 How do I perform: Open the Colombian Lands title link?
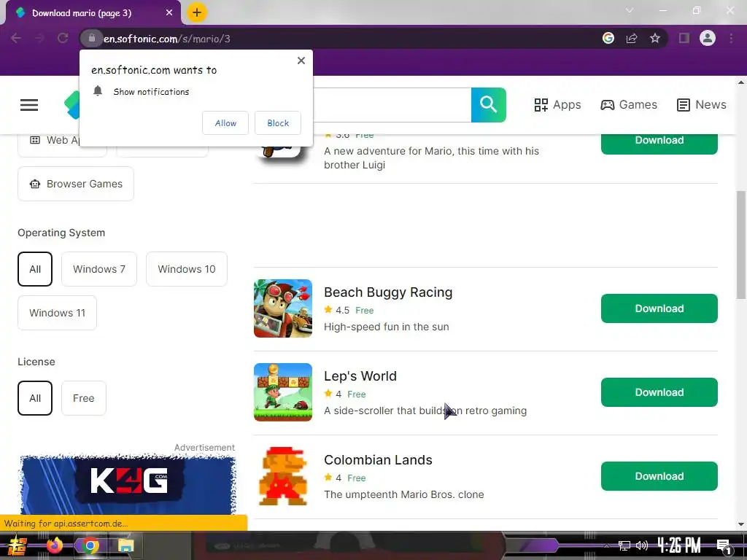(379, 460)
